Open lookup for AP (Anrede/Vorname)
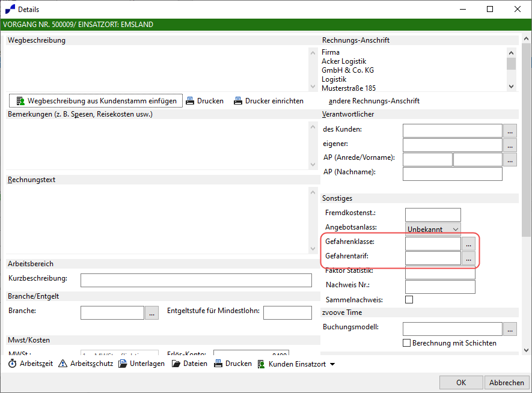 point(510,159)
